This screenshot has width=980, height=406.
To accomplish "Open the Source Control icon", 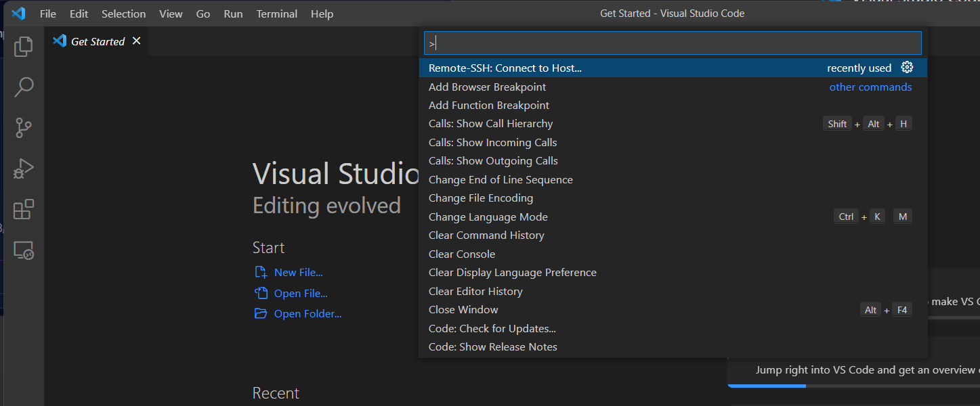I will 24,127.
